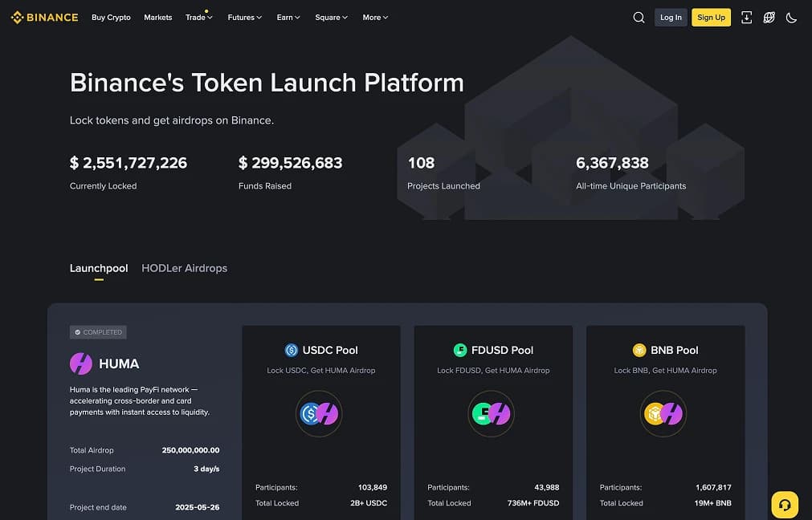The width and height of the screenshot is (812, 520).
Task: Click "Lock FDUSD, Get HUMA Airdrop" text
Action: click(493, 371)
